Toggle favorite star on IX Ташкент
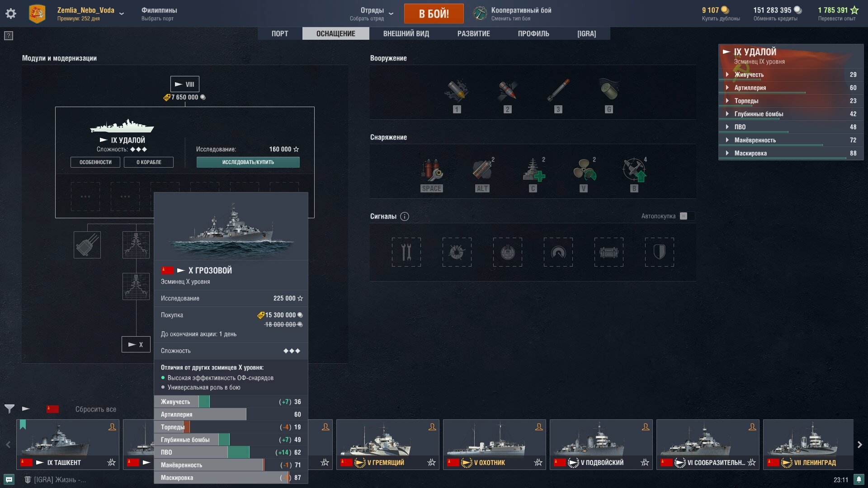This screenshot has height=488, width=868. point(111,462)
